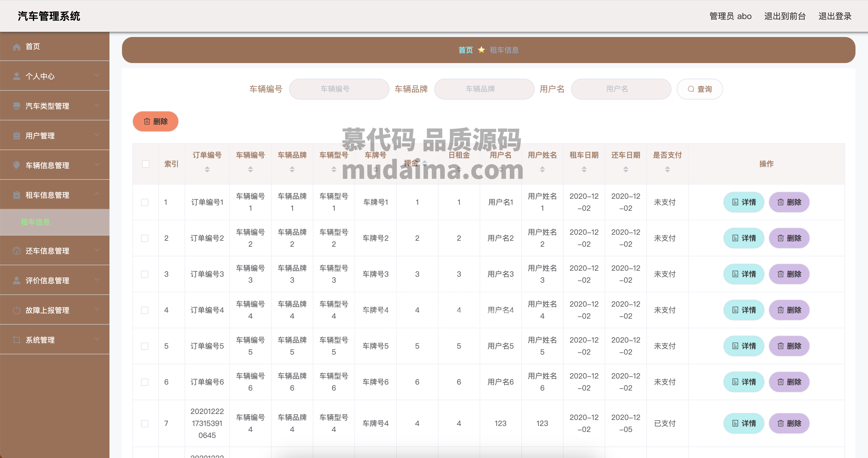Image resolution: width=868 pixels, height=458 pixels.
Task: Expand 车辆信息管理 via its chevron
Action: pyautogui.click(x=97, y=164)
